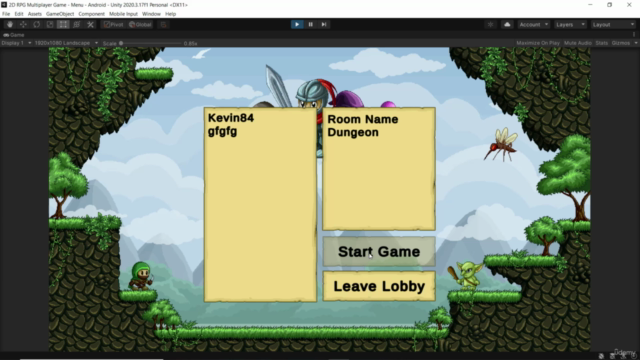Select player gfgfg in the list

pos(222,132)
